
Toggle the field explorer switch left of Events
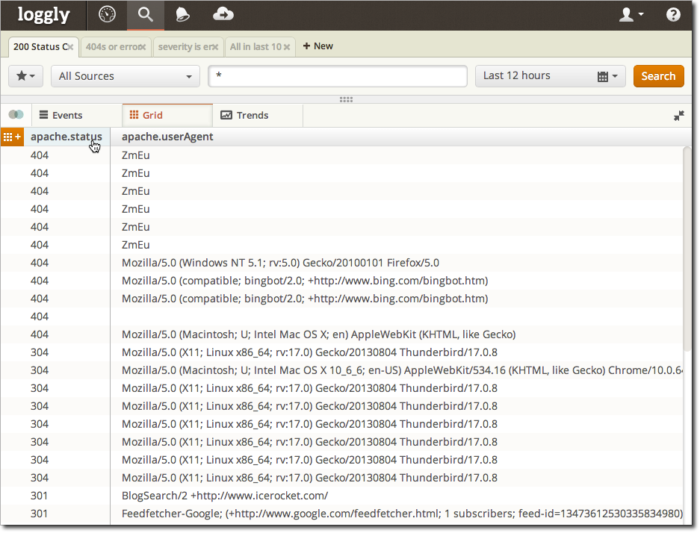tap(15, 115)
